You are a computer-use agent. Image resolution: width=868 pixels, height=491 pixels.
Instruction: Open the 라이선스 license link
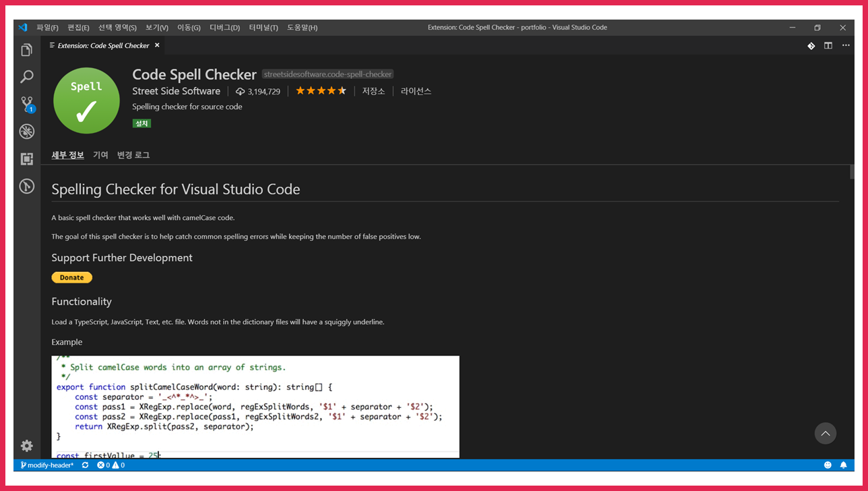416,91
